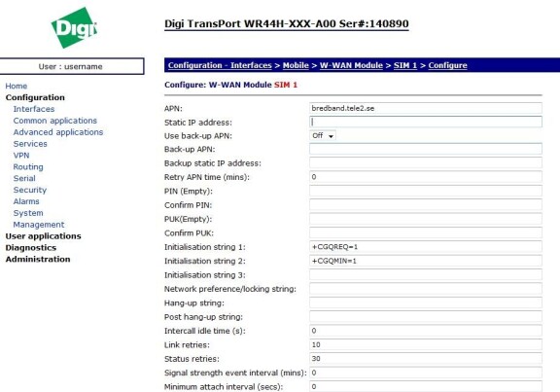
Task: Focus the Status retries field
Action: coord(426,358)
